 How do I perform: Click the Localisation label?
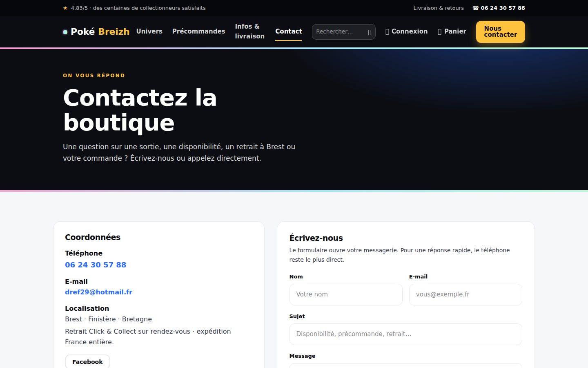tap(87, 308)
